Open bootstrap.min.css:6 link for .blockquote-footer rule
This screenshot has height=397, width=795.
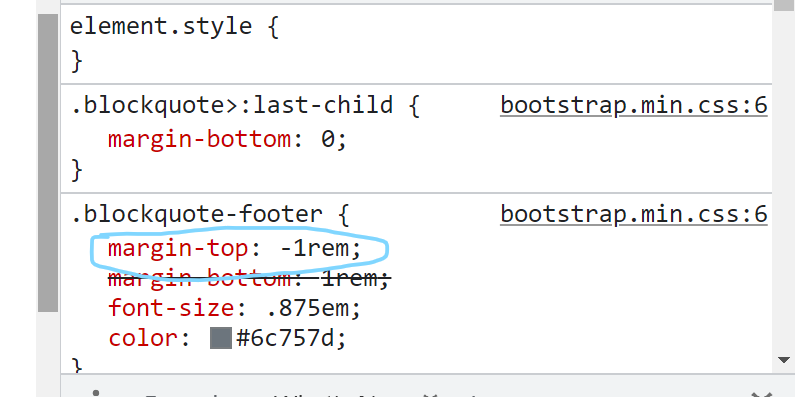pyautogui.click(x=634, y=214)
